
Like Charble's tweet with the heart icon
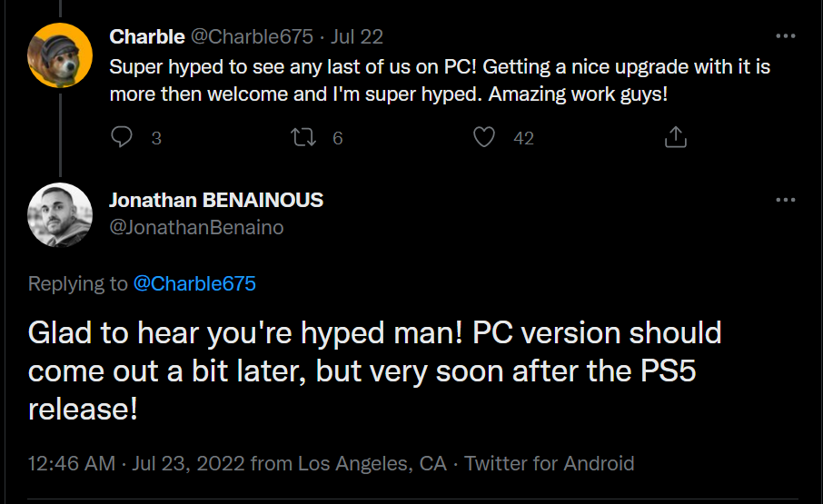point(485,137)
